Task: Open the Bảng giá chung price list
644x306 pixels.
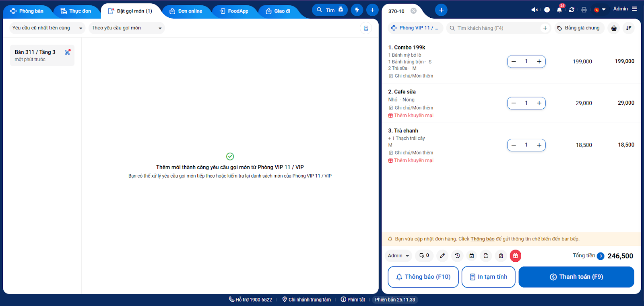Action: point(579,28)
